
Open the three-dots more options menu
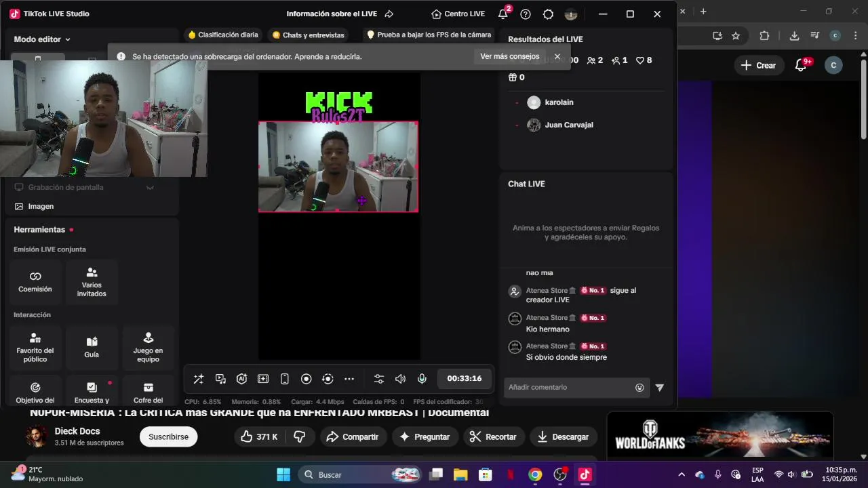349,379
